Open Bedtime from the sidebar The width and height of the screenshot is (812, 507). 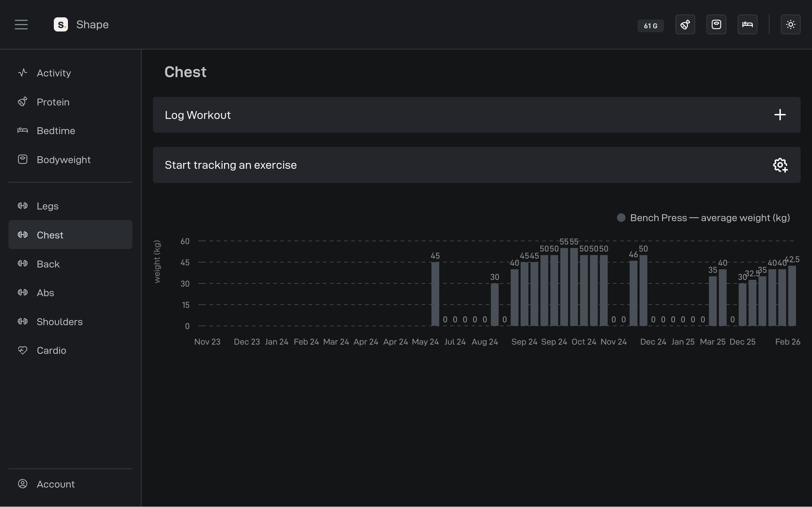pyautogui.click(x=56, y=131)
